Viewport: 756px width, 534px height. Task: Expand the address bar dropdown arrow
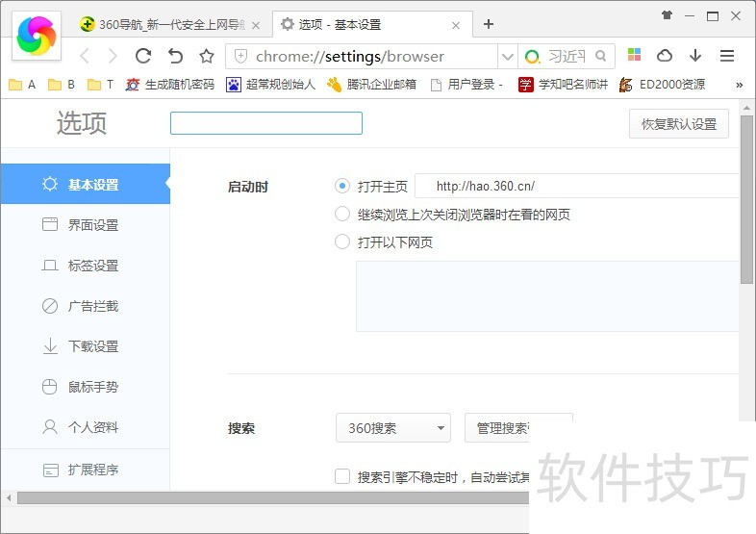pos(507,56)
